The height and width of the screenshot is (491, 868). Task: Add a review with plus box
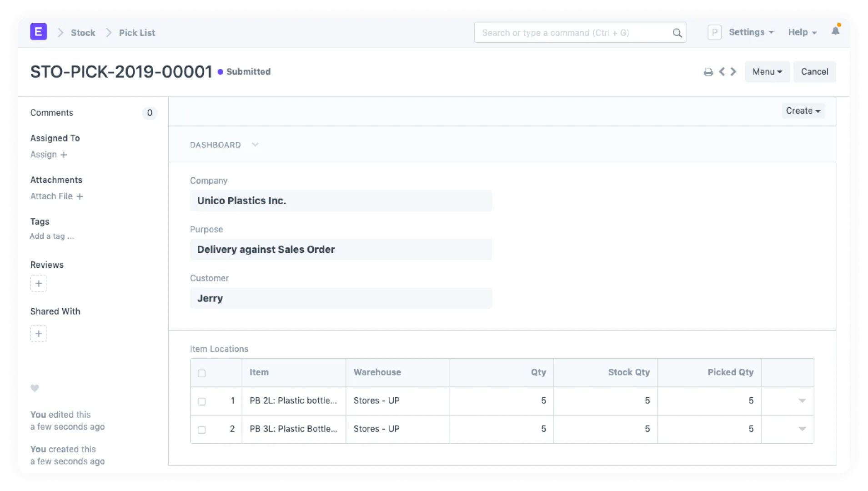[39, 284]
